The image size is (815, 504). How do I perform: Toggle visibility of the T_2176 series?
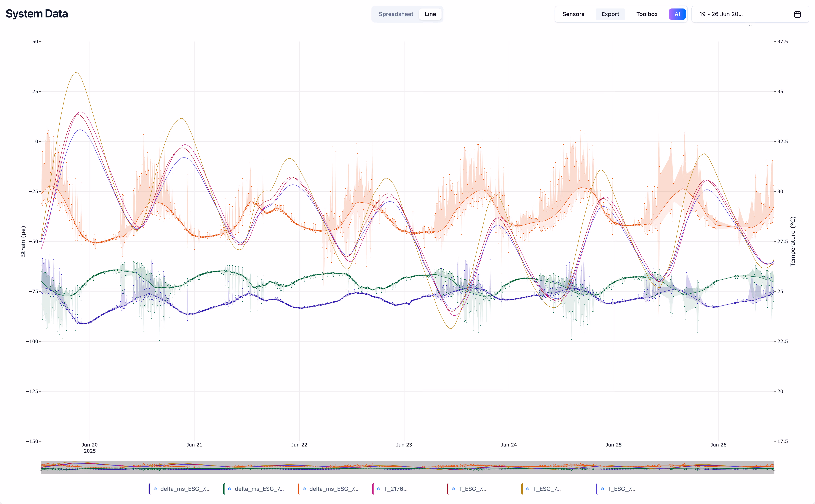pyautogui.click(x=396, y=489)
